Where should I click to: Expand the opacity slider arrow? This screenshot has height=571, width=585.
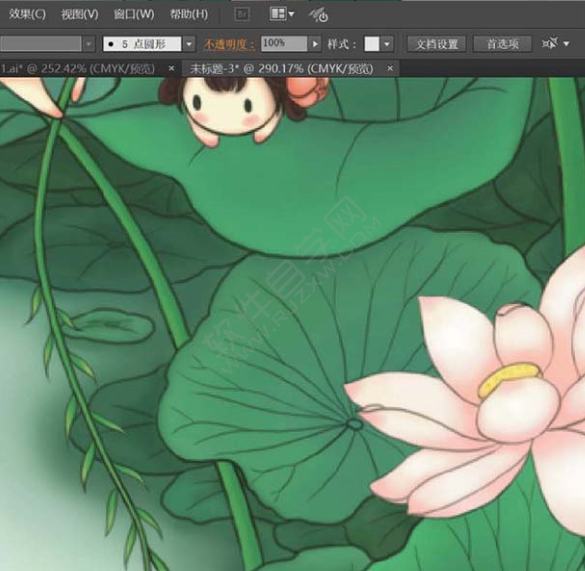click(315, 44)
